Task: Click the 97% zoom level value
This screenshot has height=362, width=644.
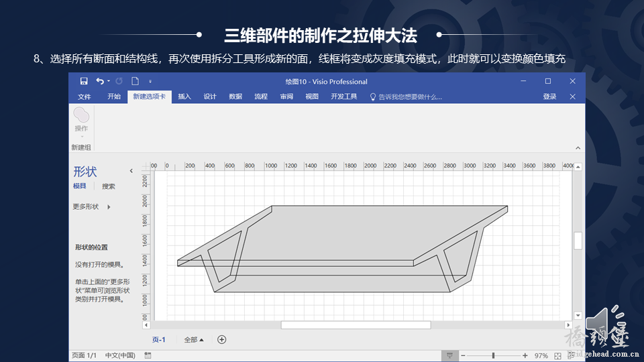Action: (541, 356)
